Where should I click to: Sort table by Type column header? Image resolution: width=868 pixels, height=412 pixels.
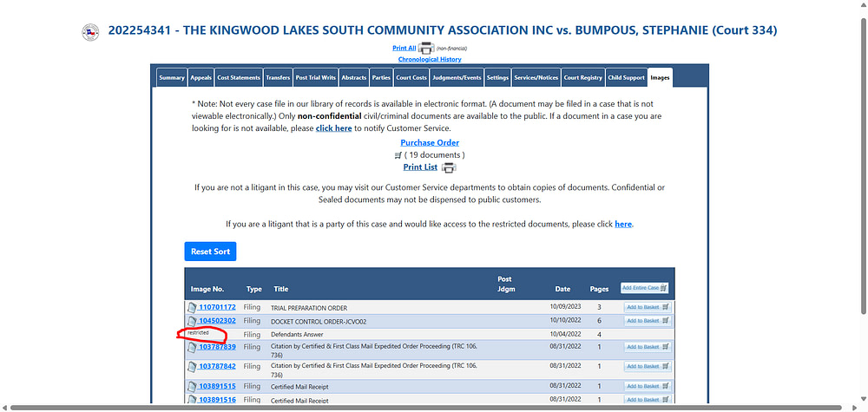coord(254,289)
